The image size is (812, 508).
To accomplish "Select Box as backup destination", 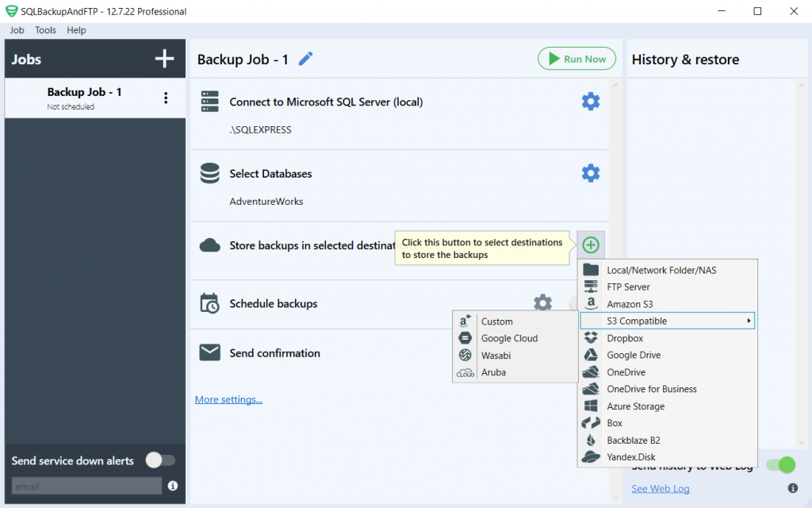I will [668, 423].
